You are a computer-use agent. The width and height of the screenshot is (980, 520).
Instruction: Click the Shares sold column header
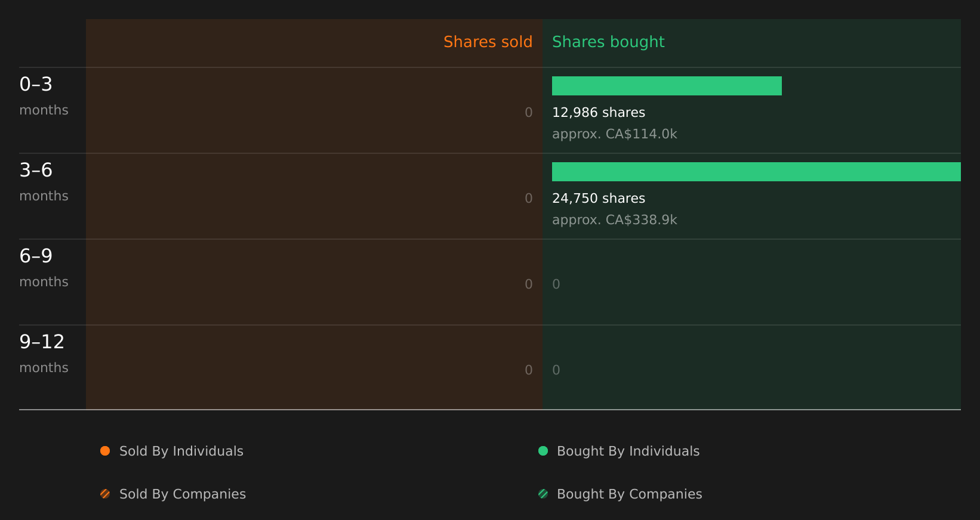488,42
